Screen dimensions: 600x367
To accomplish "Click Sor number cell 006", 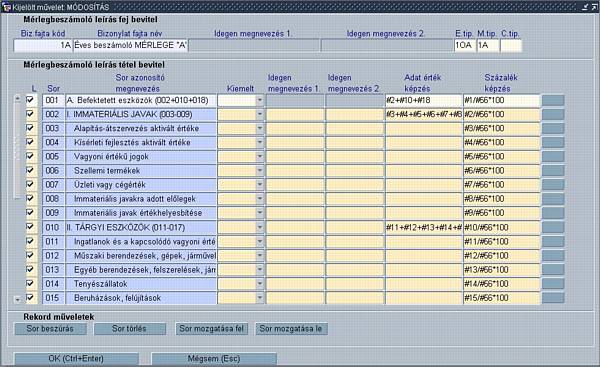I will (53, 171).
